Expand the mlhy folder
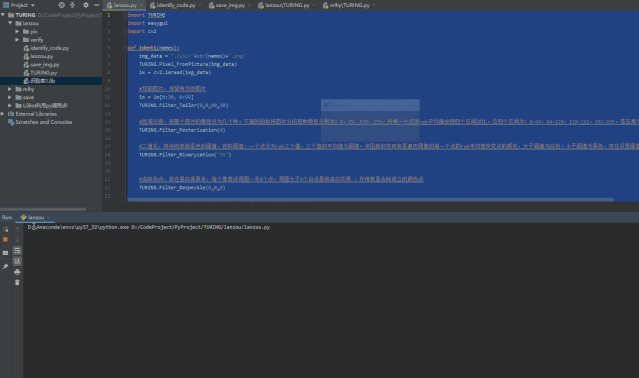This screenshot has height=378, width=639. [x=10, y=89]
